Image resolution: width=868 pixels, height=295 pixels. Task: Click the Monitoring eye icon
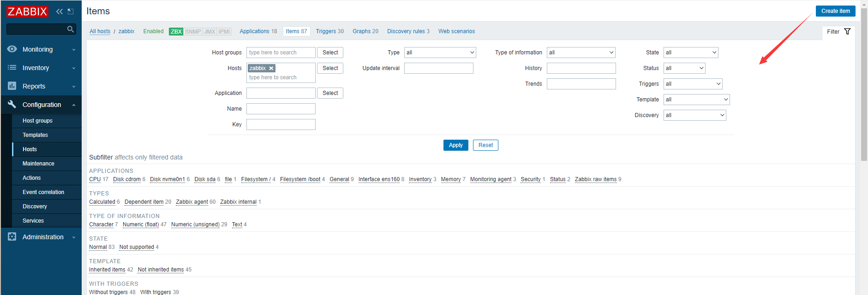pyautogui.click(x=12, y=49)
